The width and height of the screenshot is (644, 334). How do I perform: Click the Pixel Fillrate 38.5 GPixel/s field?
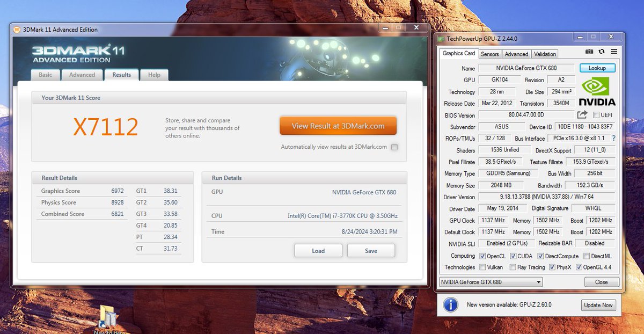[x=501, y=162]
